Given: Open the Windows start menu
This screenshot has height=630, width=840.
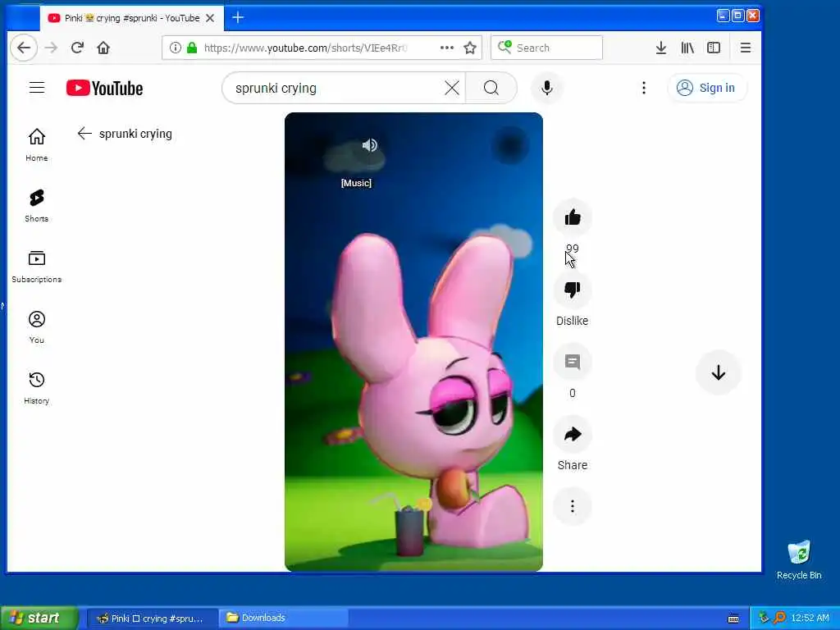Looking at the screenshot, I should [x=39, y=618].
